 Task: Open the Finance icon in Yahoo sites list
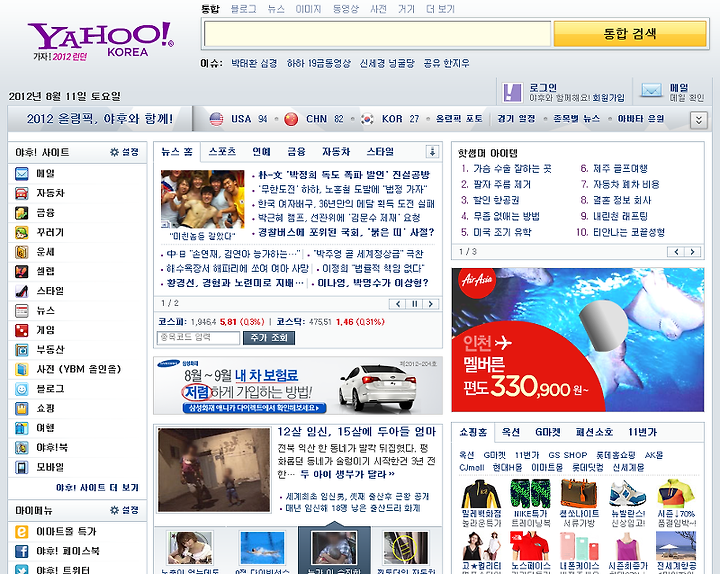tap(22, 213)
